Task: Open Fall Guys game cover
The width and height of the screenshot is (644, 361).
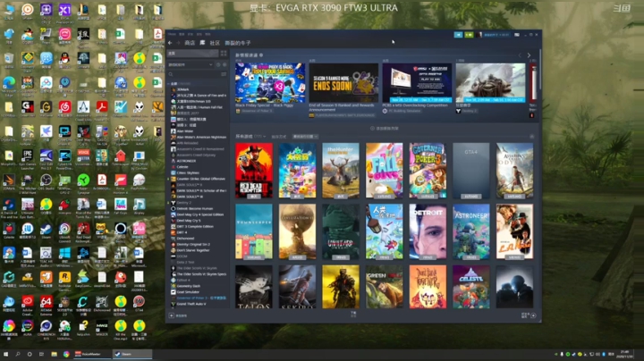Action: point(384,171)
